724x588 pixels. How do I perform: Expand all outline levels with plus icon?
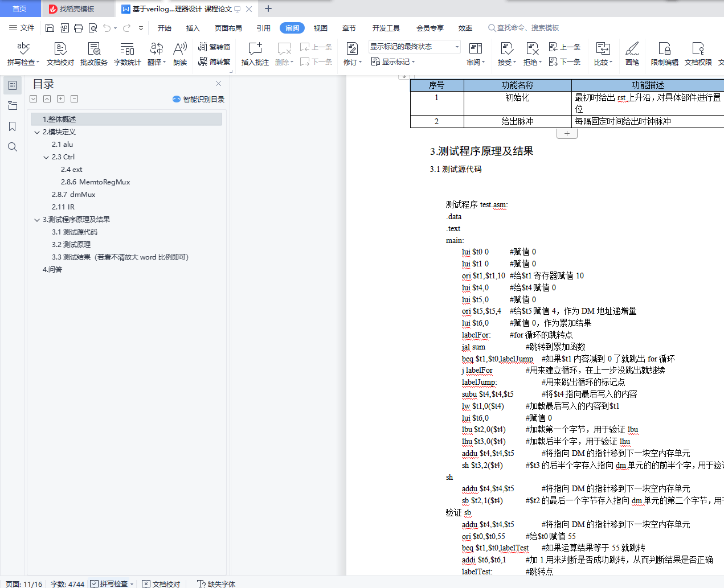60,99
